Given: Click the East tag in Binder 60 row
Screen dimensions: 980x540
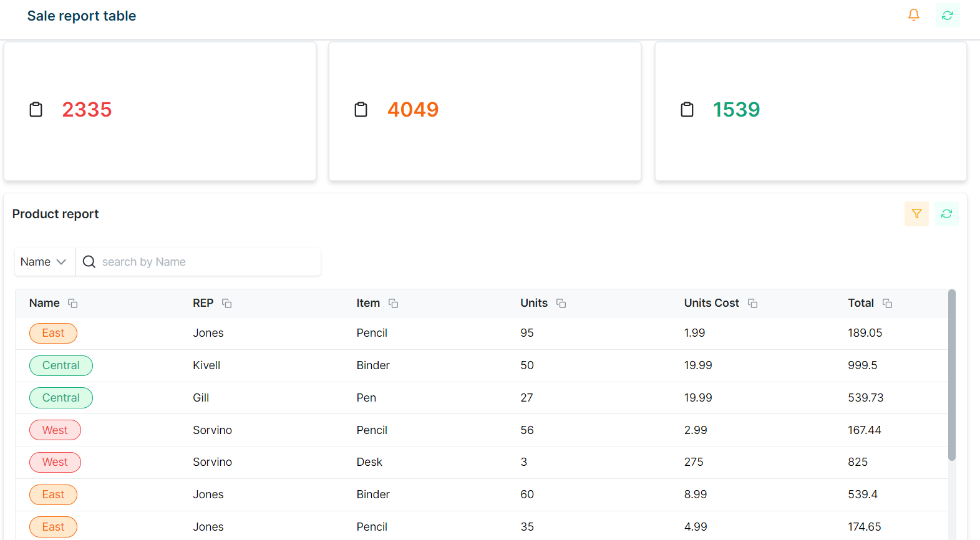Looking at the screenshot, I should click(x=53, y=494).
